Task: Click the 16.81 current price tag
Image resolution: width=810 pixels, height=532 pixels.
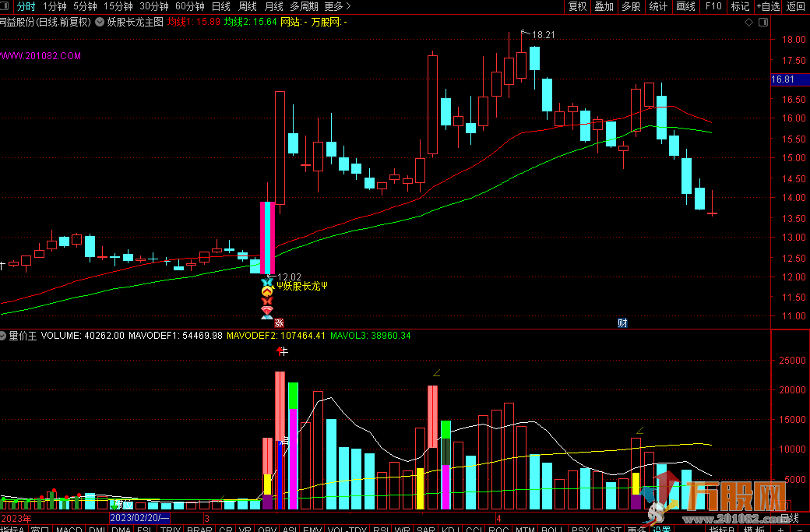Action: 790,79
